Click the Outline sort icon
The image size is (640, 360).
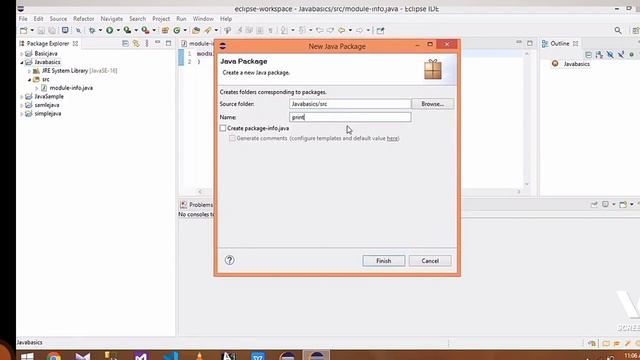pos(599,54)
